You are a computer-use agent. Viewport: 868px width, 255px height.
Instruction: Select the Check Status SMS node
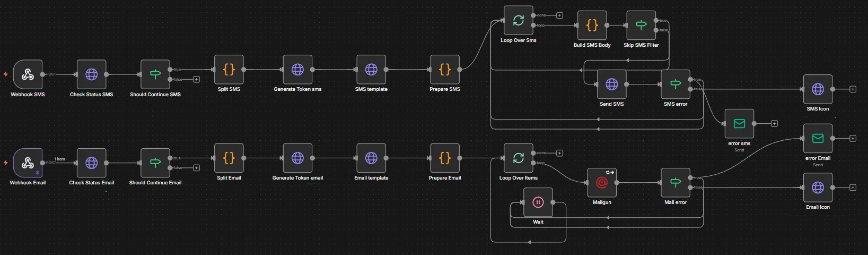coord(92,74)
